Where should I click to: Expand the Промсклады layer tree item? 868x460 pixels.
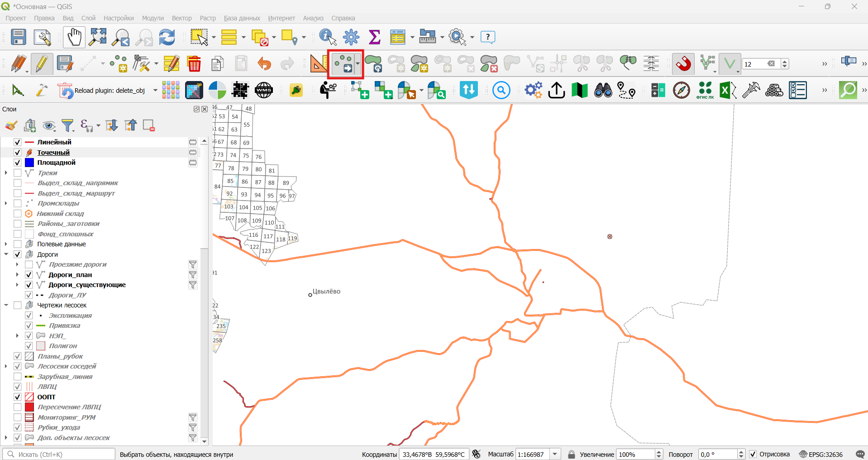coord(6,203)
